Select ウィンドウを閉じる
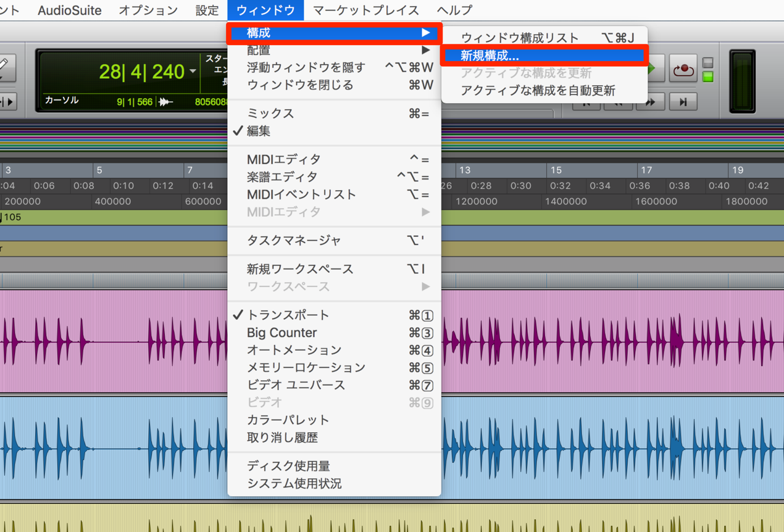The width and height of the screenshot is (784, 532). click(x=334, y=85)
